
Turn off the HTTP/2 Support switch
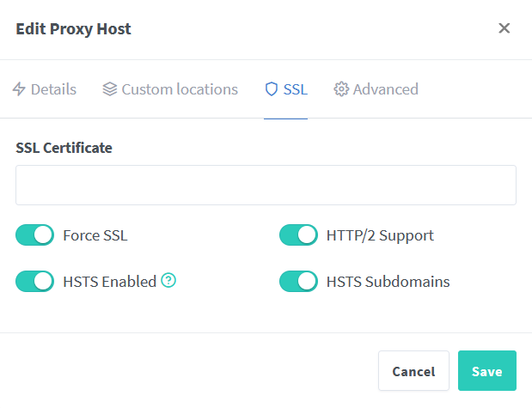[299, 235]
